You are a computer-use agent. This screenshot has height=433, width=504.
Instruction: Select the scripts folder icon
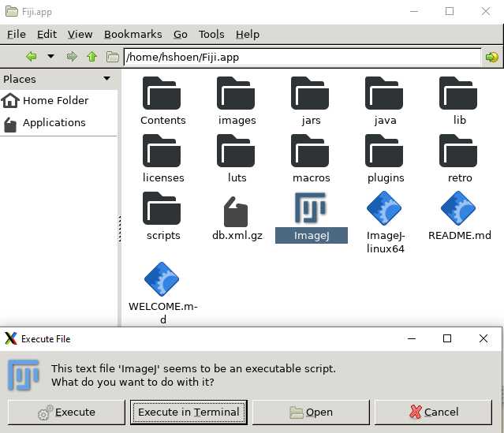pyautogui.click(x=162, y=208)
